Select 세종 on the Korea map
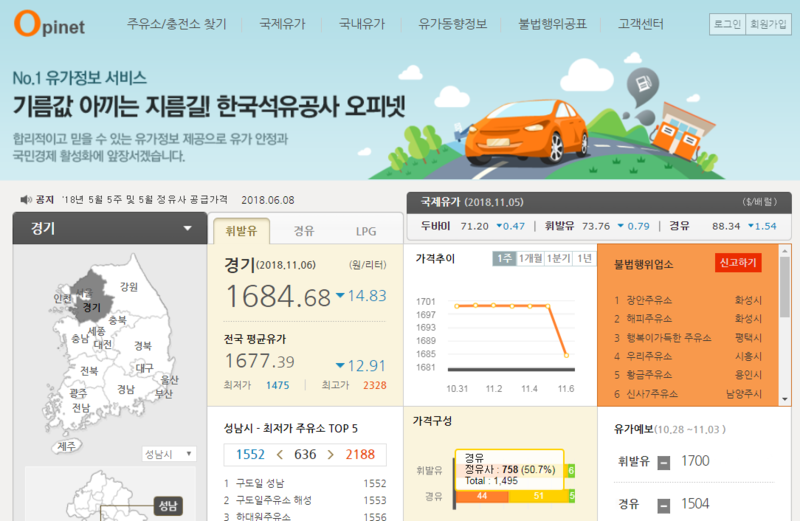Viewport: 800px width, 521px height. coord(96,332)
